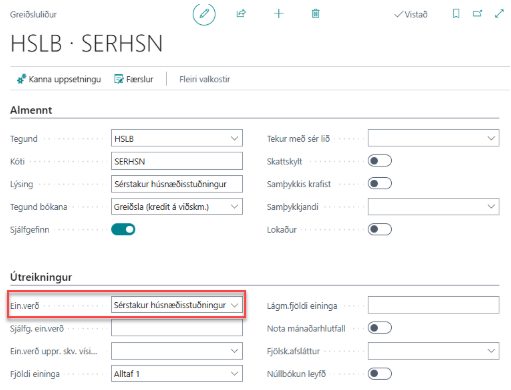
Task: Click the Lýsing description field
Action: (x=177, y=184)
